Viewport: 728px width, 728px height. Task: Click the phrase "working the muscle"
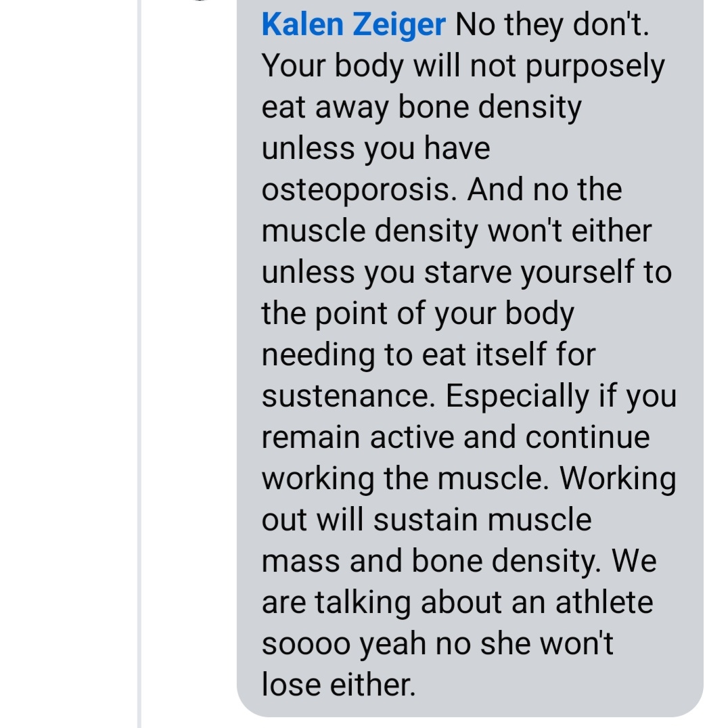point(400,479)
